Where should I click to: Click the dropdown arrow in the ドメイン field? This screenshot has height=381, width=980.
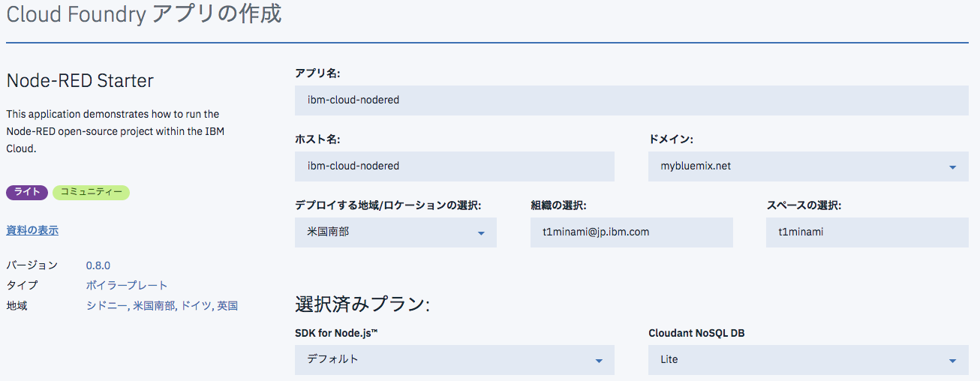point(952,167)
